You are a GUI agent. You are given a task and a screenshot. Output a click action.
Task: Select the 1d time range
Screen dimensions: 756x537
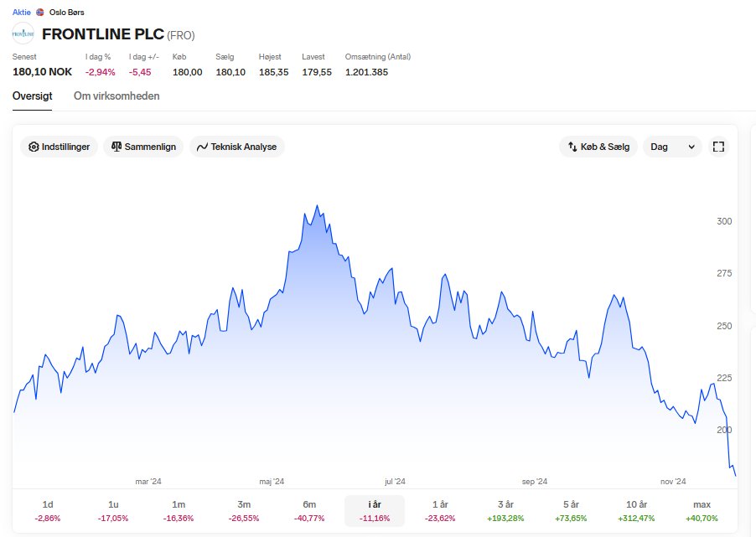tap(48, 511)
